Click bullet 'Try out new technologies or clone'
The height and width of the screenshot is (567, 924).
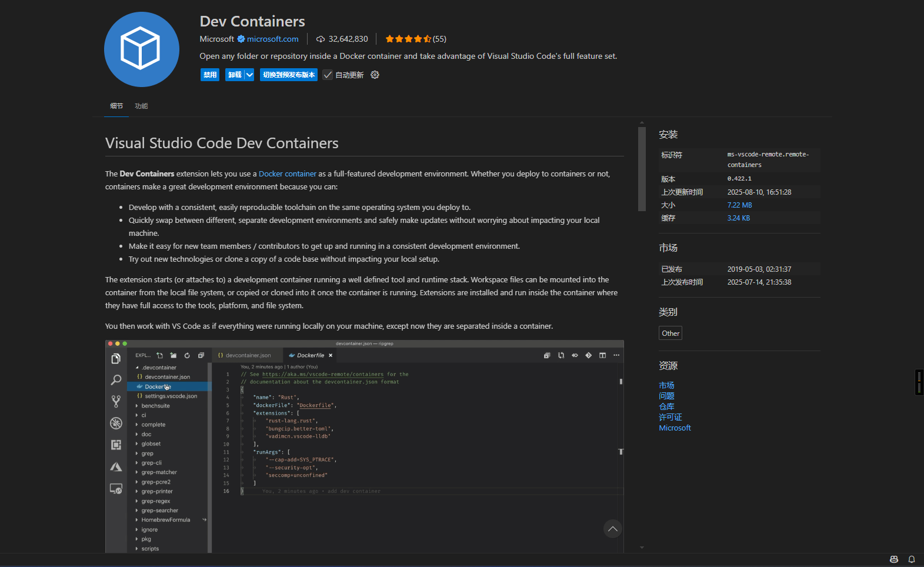(284, 259)
